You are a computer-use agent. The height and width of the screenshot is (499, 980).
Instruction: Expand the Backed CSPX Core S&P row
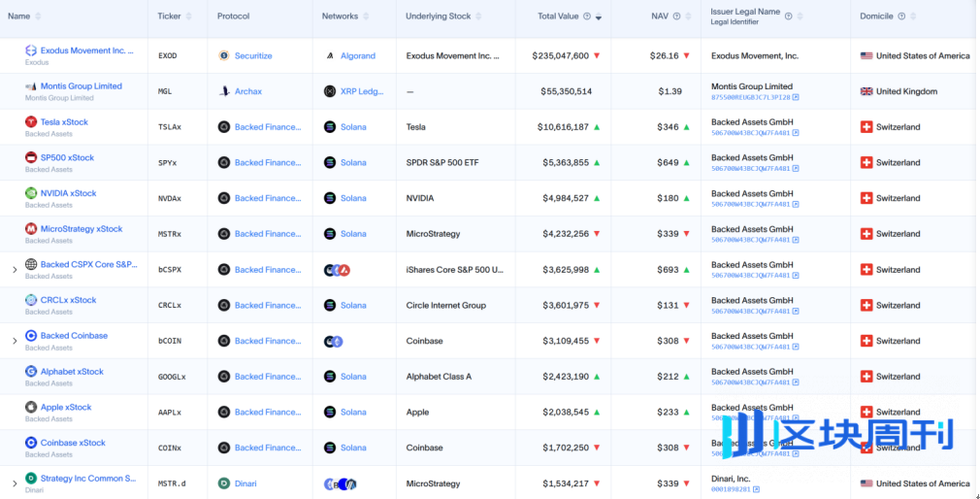click(15, 270)
